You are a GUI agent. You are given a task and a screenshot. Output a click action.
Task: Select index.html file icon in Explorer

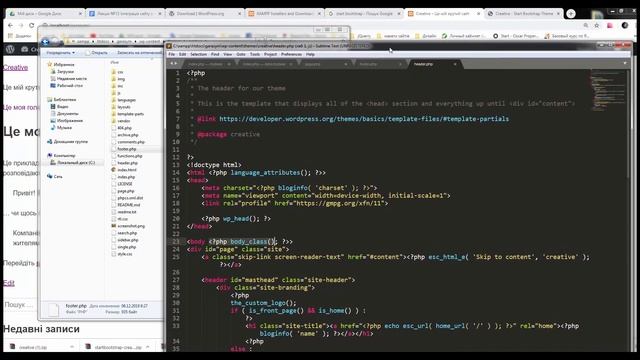[x=113, y=170]
